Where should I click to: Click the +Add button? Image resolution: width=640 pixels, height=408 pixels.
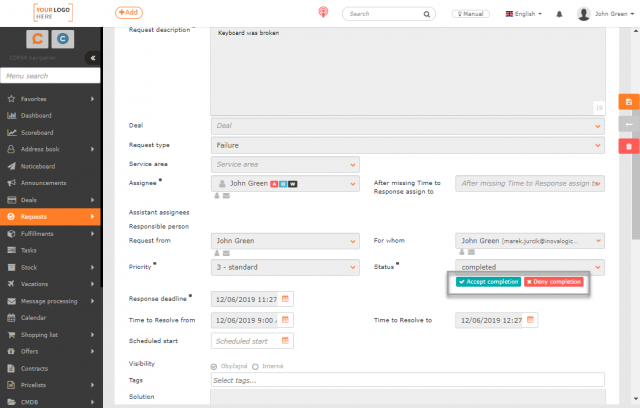(129, 13)
